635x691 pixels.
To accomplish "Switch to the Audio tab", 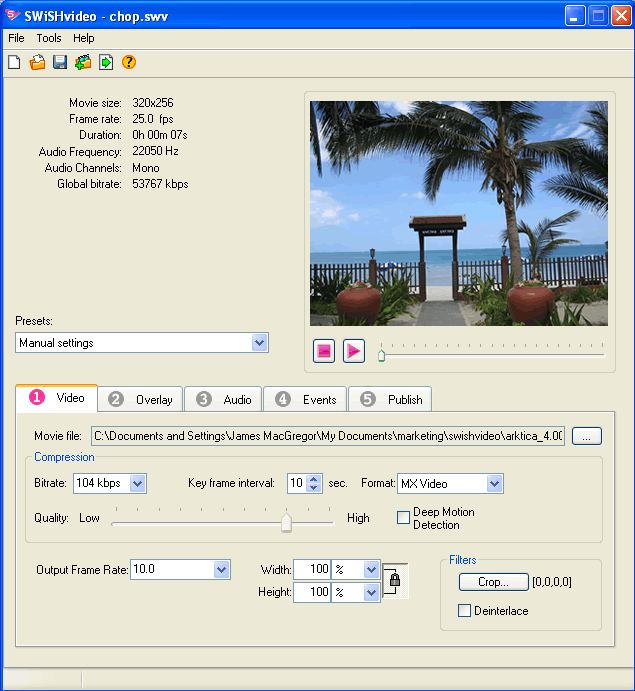I will tap(223, 399).
